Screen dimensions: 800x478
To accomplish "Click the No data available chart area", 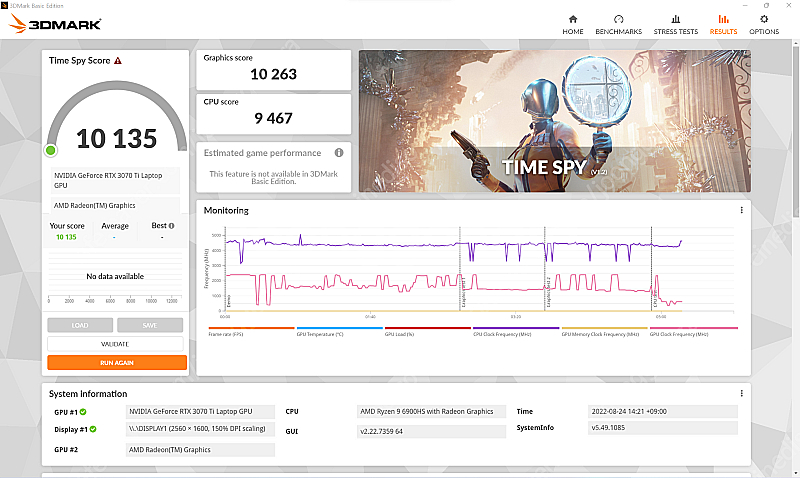I will (x=115, y=276).
